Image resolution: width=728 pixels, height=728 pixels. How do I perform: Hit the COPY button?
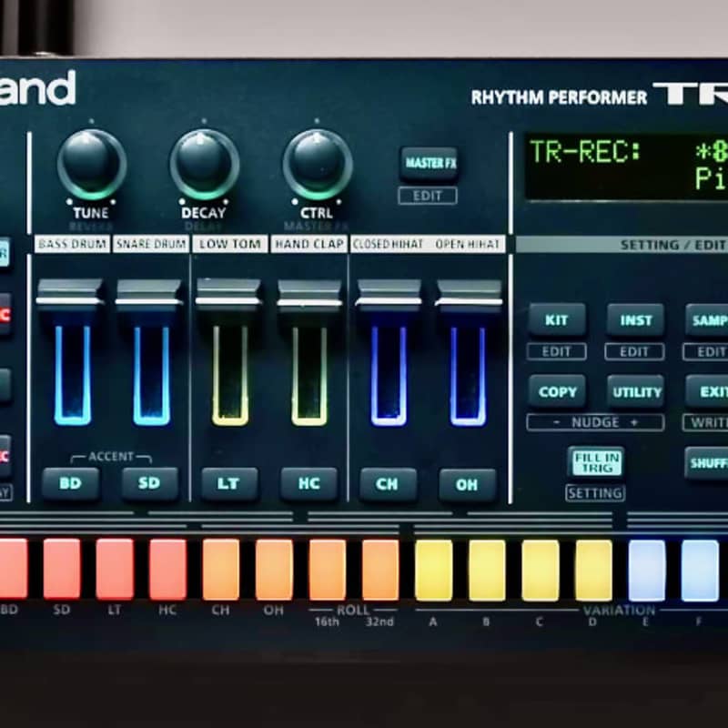click(x=557, y=391)
